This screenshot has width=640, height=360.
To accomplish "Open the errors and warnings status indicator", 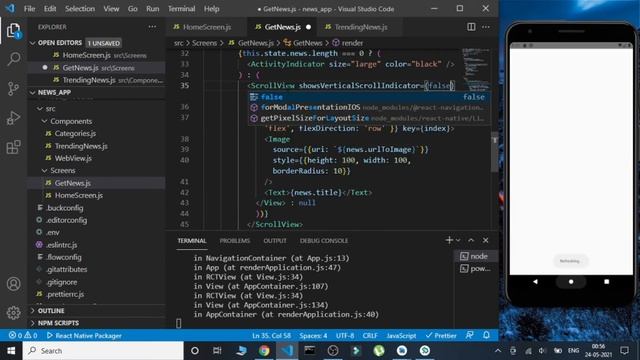I will (23, 336).
